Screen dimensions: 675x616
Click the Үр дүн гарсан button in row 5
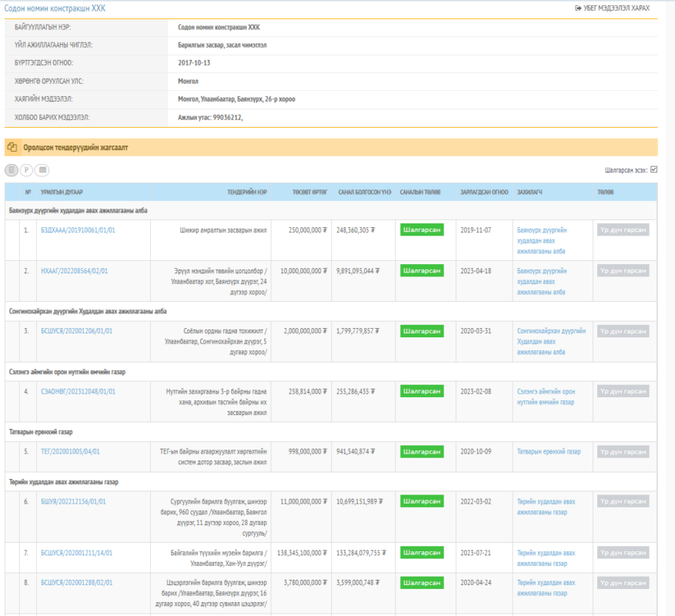[x=623, y=452]
